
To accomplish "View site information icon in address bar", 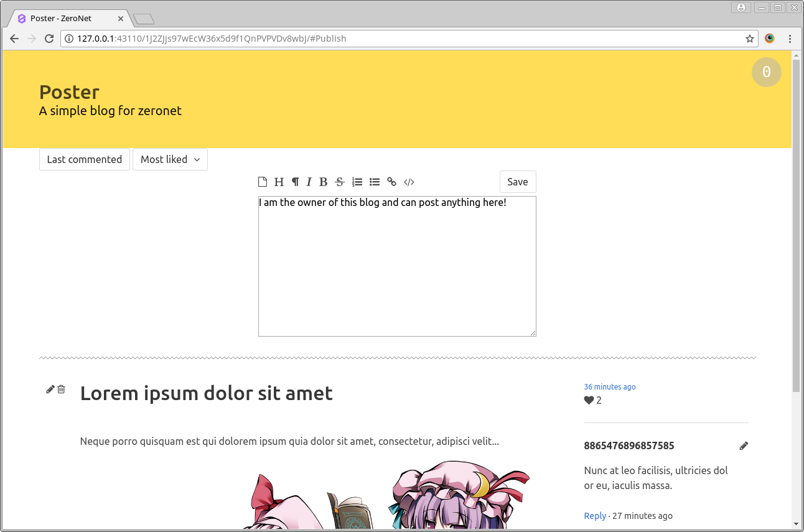I will point(69,39).
